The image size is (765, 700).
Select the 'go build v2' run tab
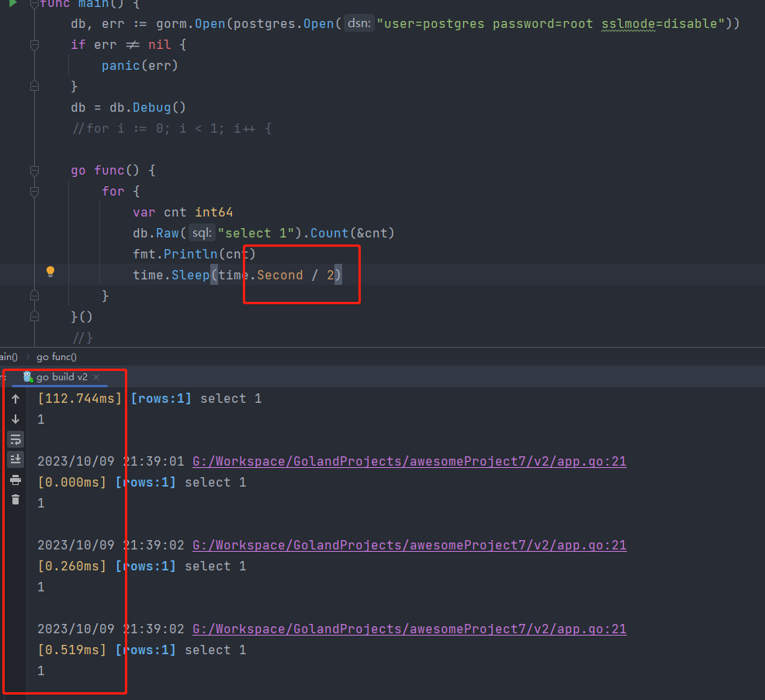(61, 377)
